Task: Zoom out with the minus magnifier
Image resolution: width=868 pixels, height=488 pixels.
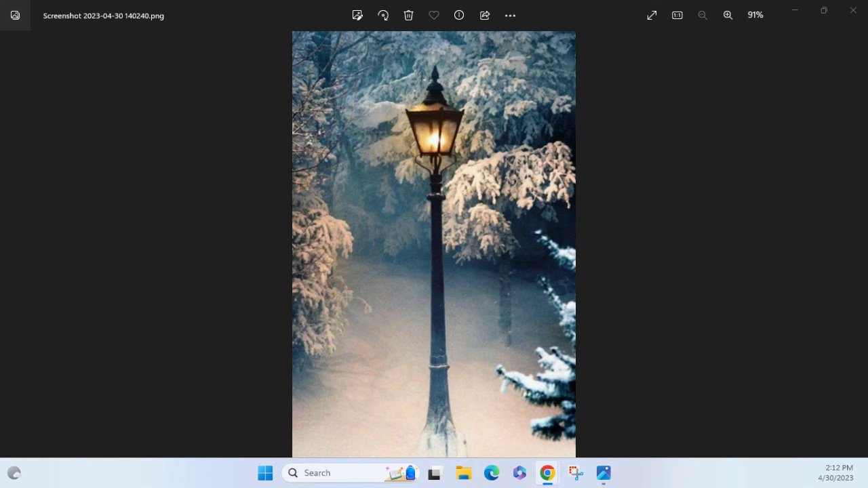Action: point(703,15)
